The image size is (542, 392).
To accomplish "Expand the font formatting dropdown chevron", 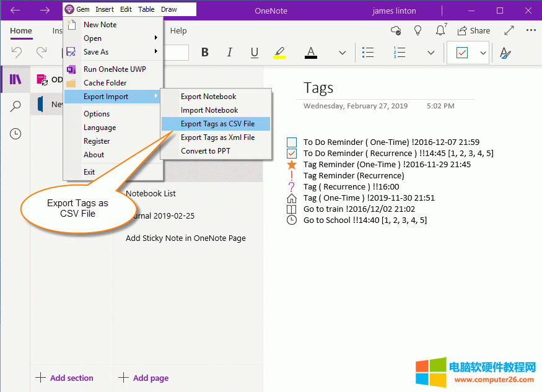I will click(x=342, y=53).
